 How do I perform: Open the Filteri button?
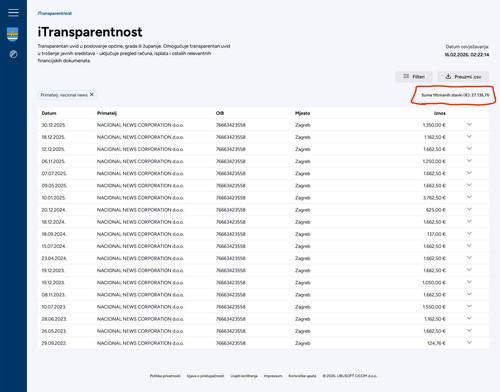[x=414, y=77]
